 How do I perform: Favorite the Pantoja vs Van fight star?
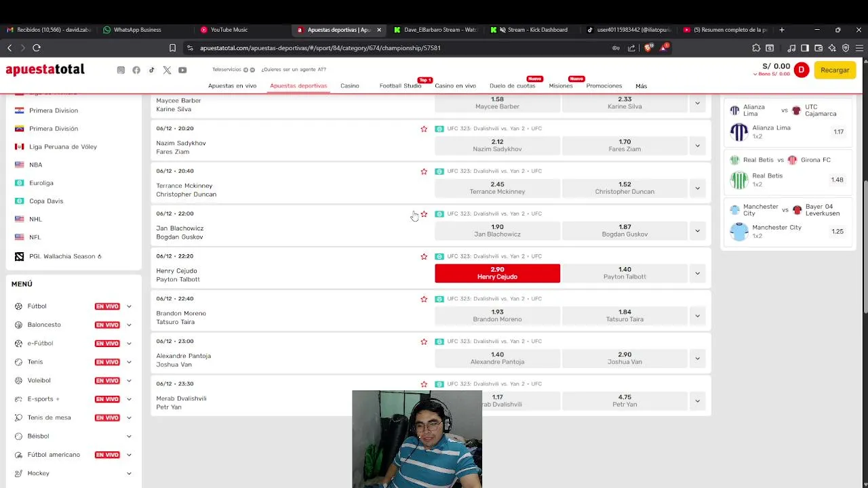tap(424, 342)
